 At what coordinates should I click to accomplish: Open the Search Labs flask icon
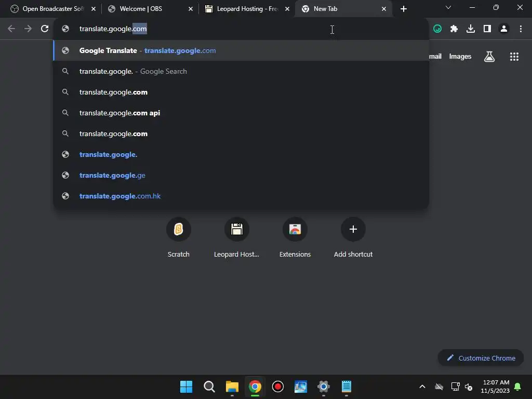click(x=489, y=57)
